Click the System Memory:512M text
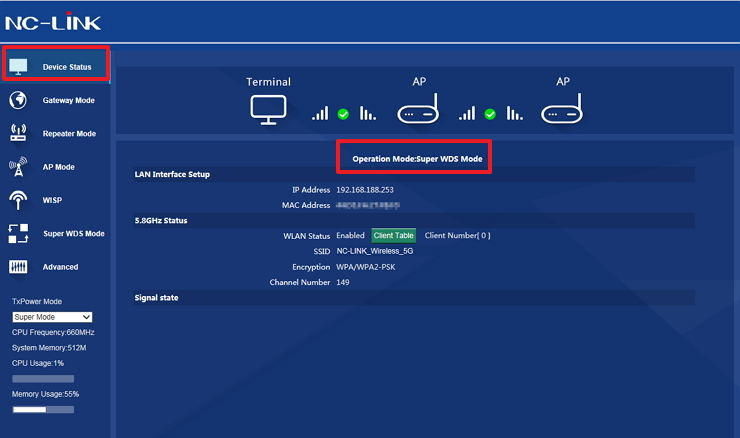 point(49,348)
